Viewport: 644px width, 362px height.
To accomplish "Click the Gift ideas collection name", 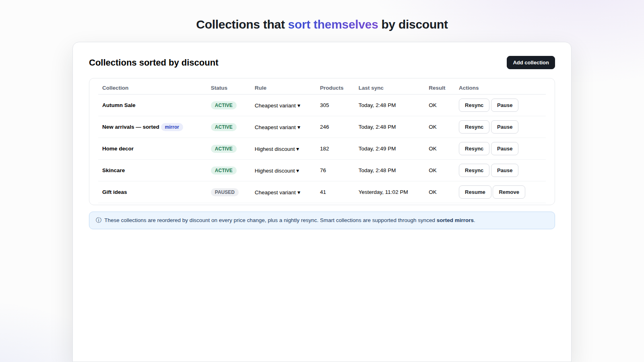I will click(x=115, y=192).
